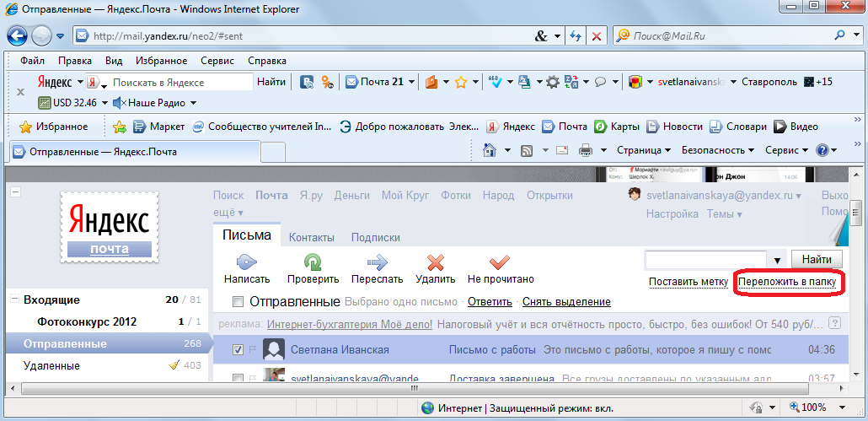Click the address bar with mail.yandex.ru URL
The image size is (868, 421).
pos(304,36)
